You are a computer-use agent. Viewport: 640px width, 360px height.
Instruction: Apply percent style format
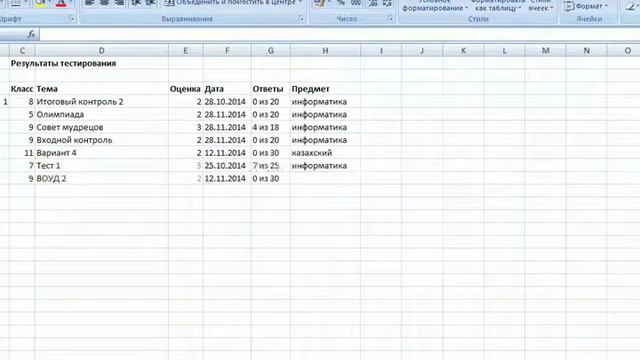point(341,3)
